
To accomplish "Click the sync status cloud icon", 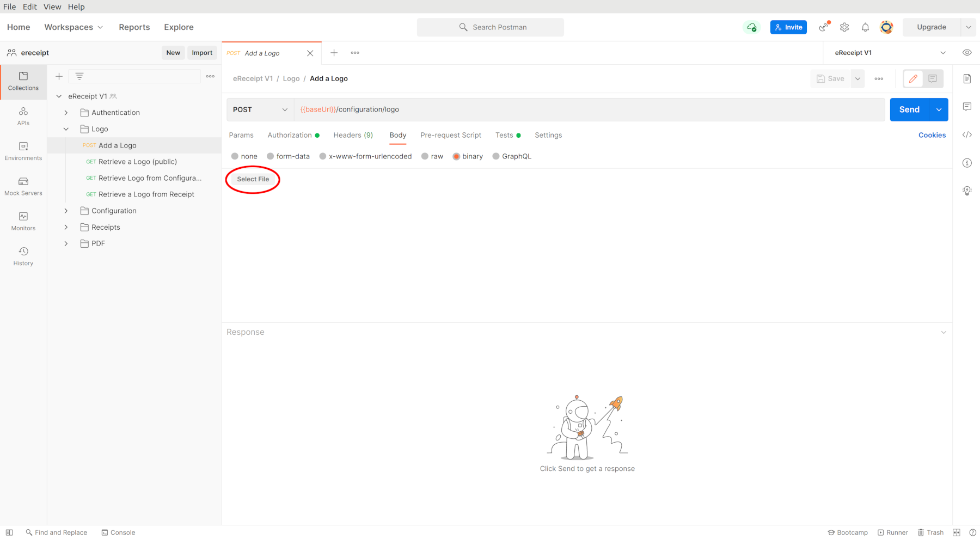I will 752,27.
